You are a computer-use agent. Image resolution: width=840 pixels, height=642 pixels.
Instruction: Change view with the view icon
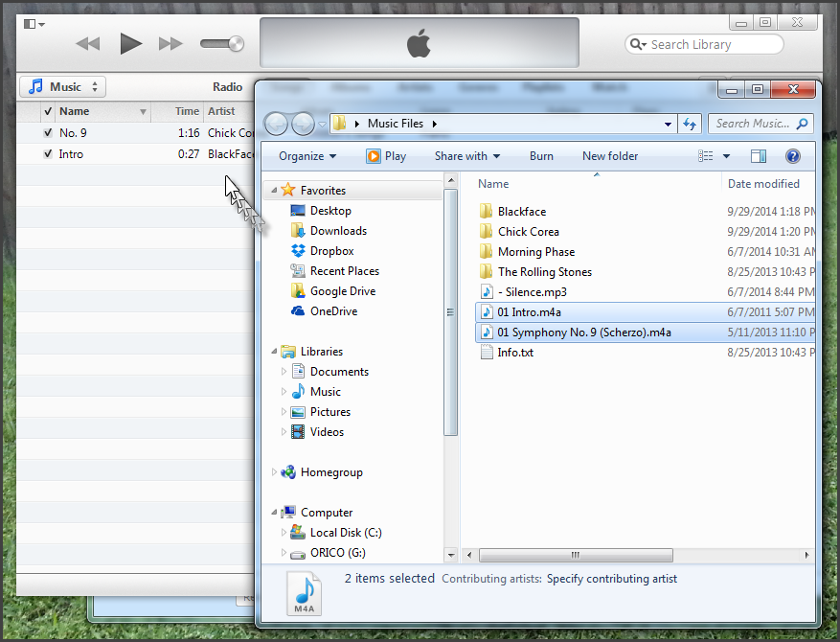[706, 156]
